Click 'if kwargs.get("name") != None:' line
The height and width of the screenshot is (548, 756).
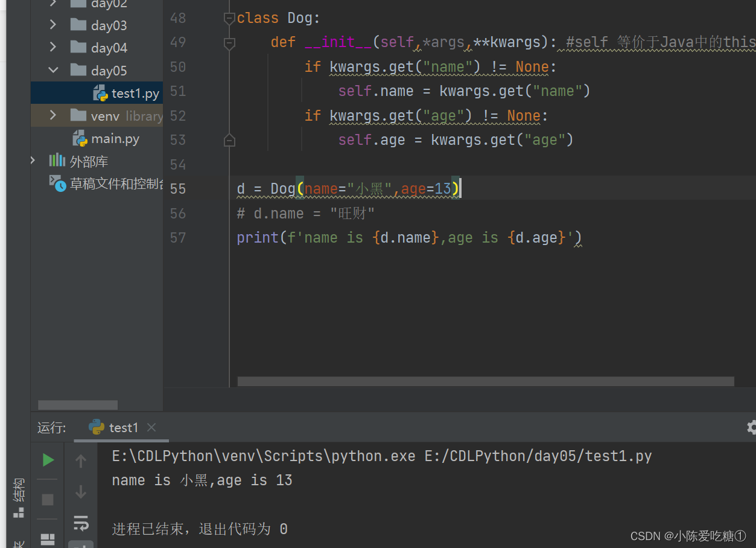(430, 66)
